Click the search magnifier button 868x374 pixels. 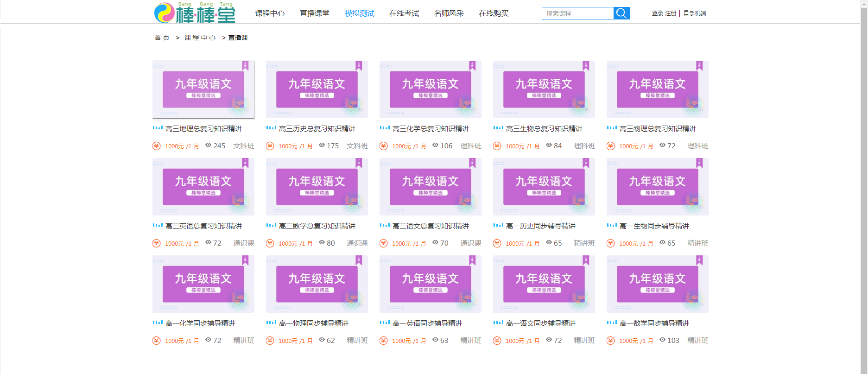coord(621,13)
